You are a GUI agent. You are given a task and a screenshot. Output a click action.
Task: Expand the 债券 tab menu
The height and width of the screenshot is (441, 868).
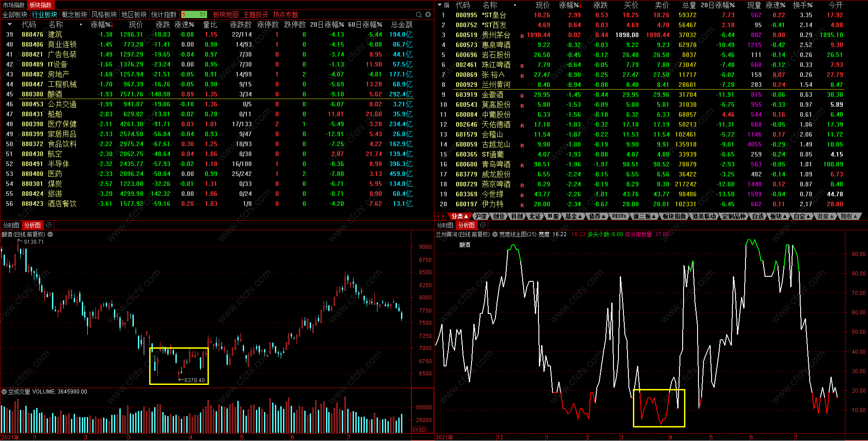[597, 216]
